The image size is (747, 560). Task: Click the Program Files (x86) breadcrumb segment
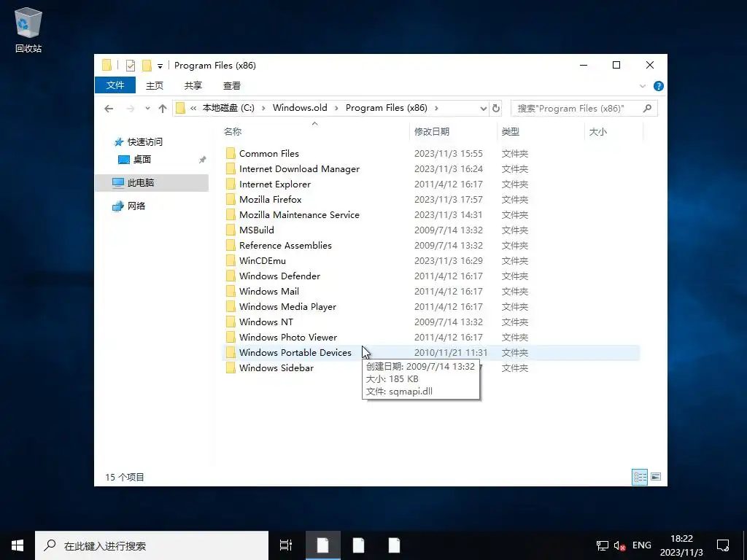coord(387,108)
